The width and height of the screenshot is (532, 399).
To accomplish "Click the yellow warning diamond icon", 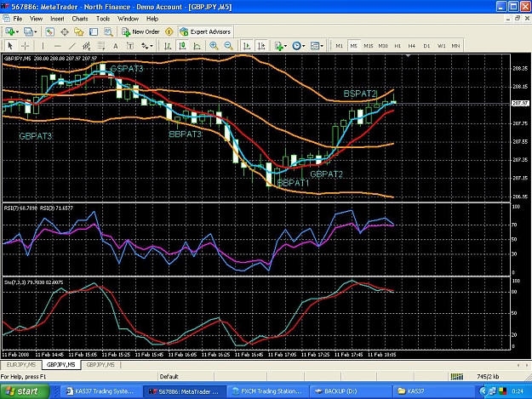I will [169, 31].
